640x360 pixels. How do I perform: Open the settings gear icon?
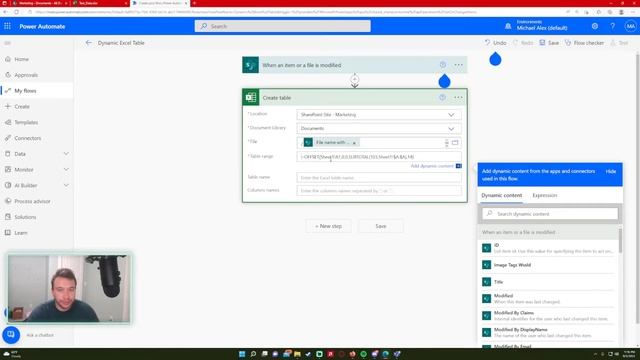point(595,26)
